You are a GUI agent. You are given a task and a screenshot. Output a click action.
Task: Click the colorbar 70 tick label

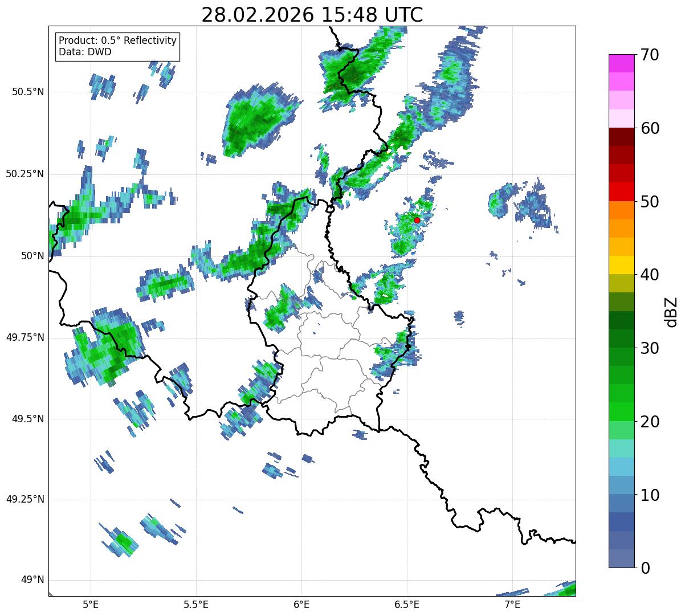[650, 55]
